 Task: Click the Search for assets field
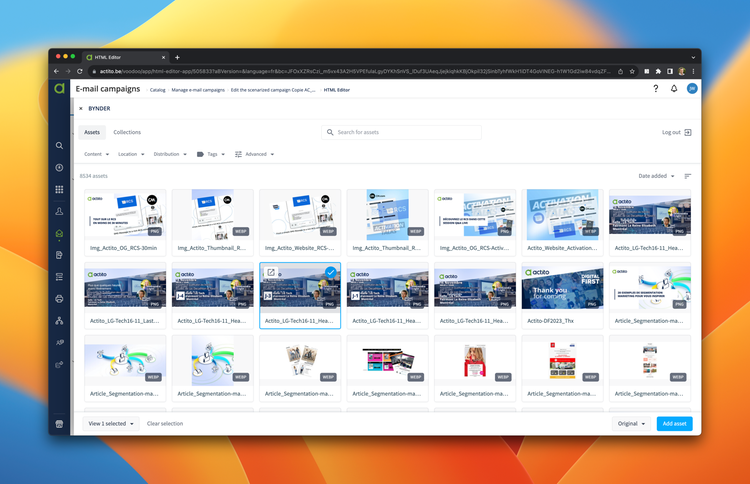click(x=405, y=132)
